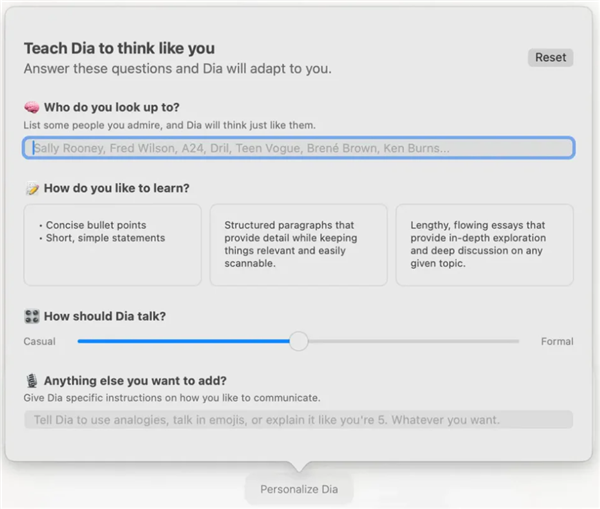
Task: Click the microphone emoji icon
Action: click(31, 381)
